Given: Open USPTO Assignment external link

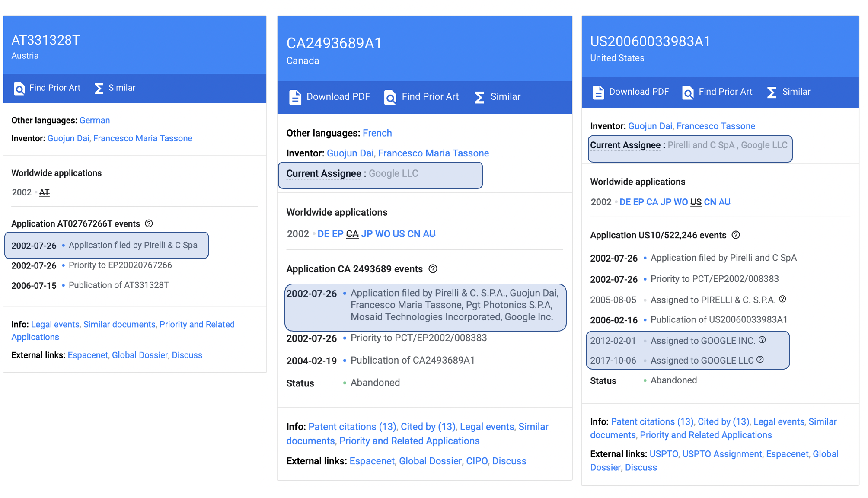Looking at the screenshot, I should coord(722,454).
